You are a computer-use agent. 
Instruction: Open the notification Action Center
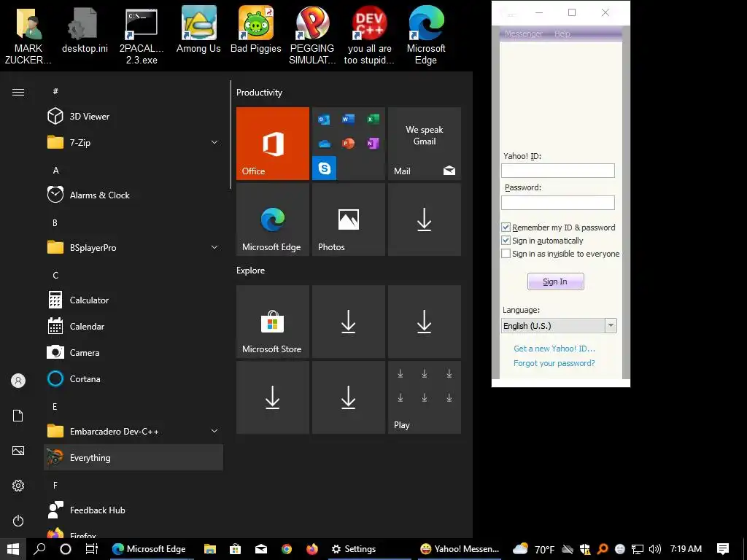pos(723,549)
